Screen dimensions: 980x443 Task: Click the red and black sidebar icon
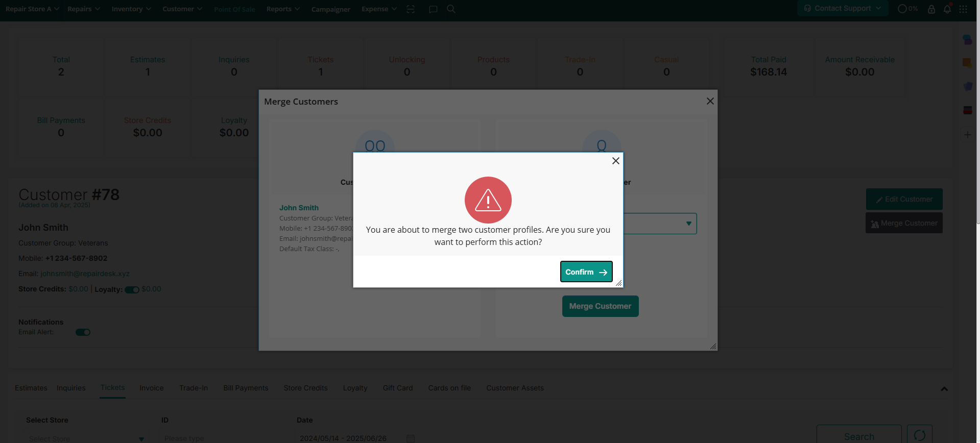(x=967, y=110)
